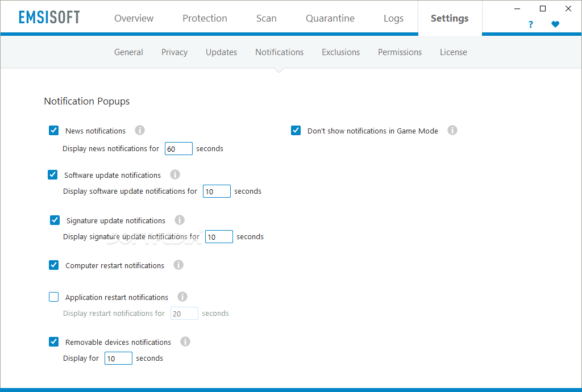Select the Settings tab
The width and height of the screenshot is (582, 392).
pyautogui.click(x=450, y=18)
